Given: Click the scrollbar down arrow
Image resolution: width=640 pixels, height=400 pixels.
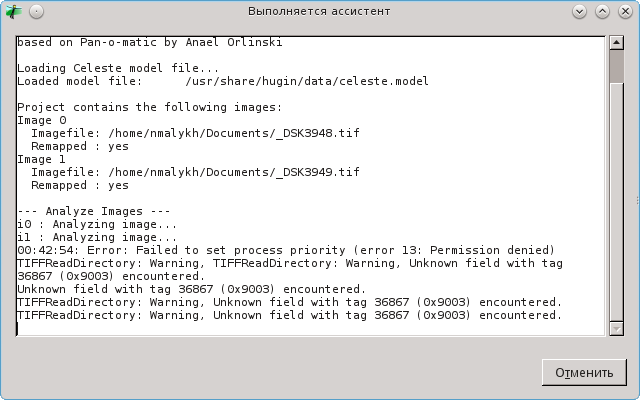Looking at the screenshot, I should pyautogui.click(x=616, y=329).
